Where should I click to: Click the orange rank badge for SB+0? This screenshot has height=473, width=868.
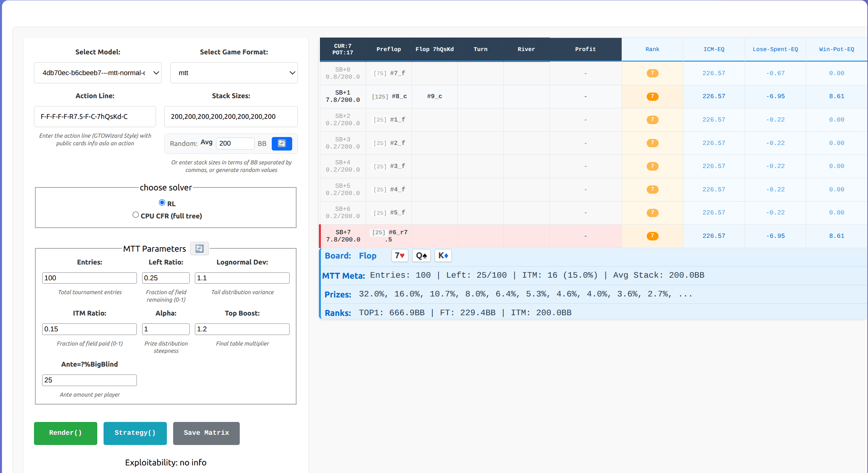click(x=652, y=73)
